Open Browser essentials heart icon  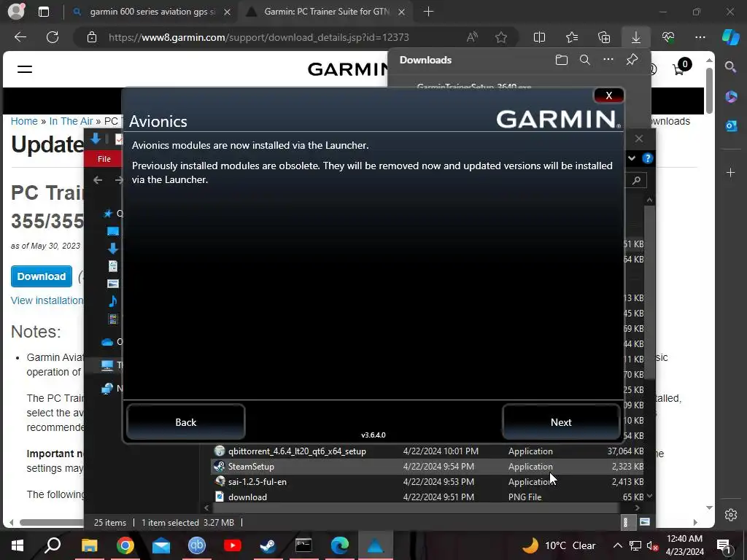(668, 37)
